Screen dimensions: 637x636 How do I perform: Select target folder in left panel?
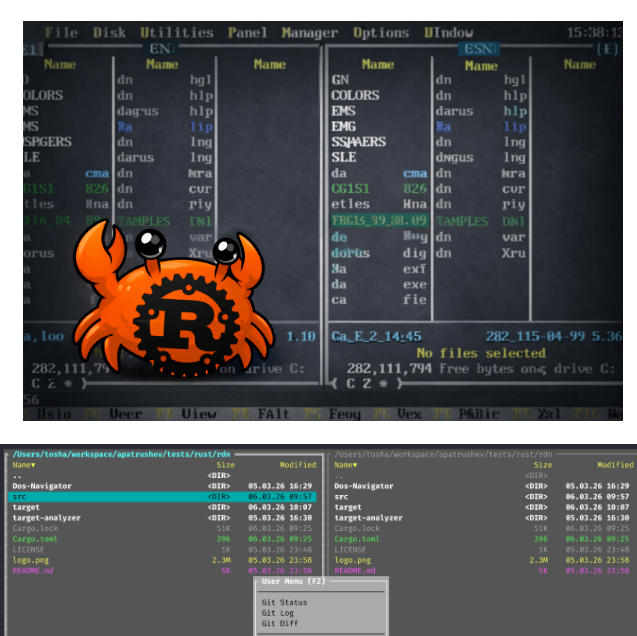tap(162, 507)
